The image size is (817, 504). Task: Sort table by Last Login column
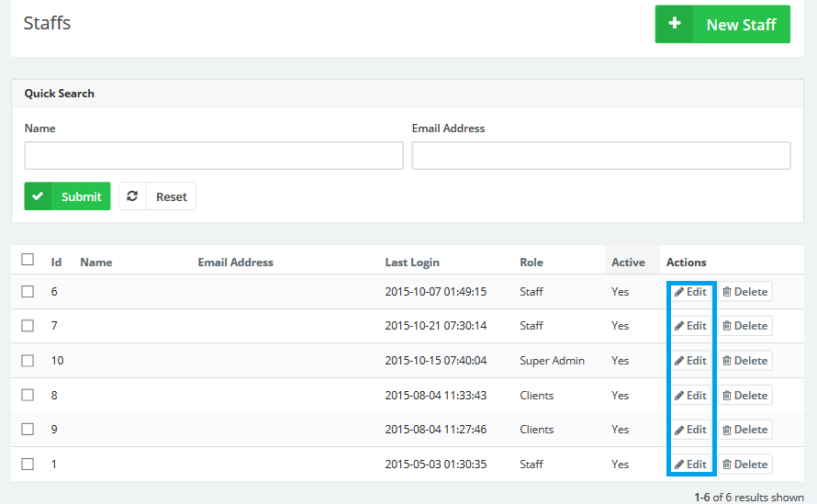pyautogui.click(x=412, y=263)
